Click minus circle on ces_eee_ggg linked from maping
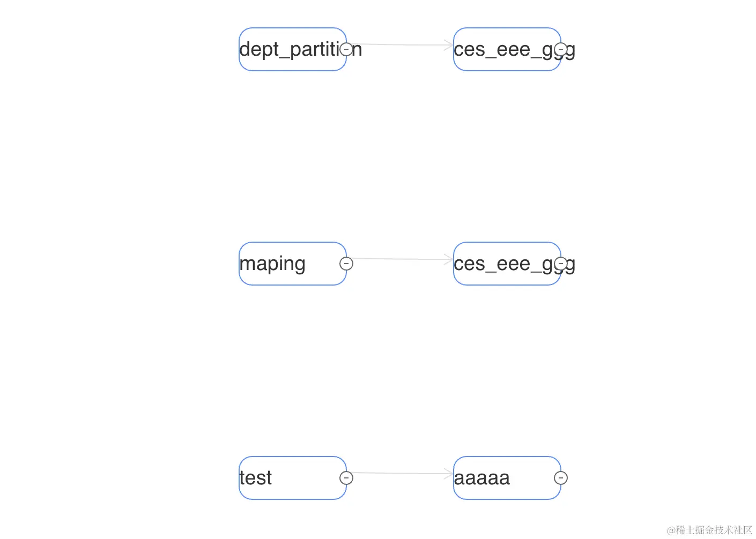Image resolution: width=756 pixels, height=539 pixels. 561,264
